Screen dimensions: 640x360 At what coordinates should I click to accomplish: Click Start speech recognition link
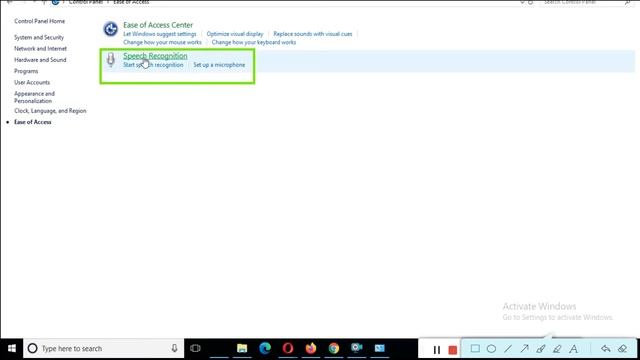coord(153,65)
